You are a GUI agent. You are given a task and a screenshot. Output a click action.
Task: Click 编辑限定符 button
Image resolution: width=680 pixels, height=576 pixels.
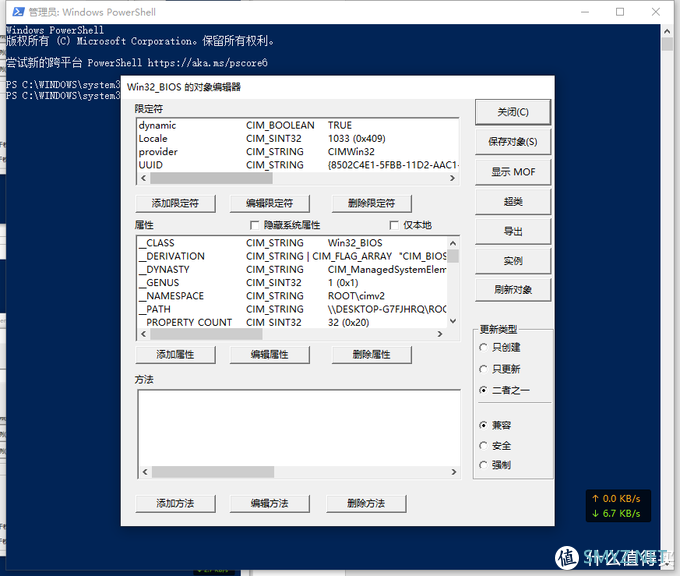click(269, 203)
